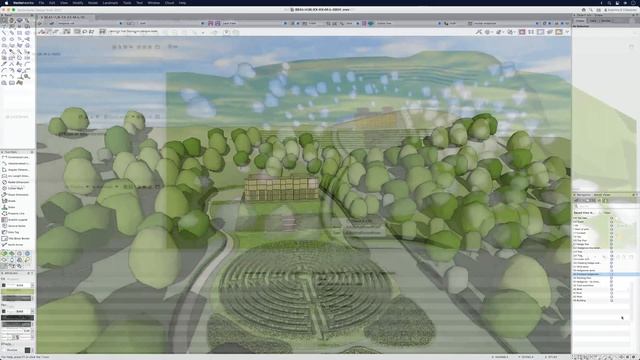This screenshot has height=360, width=640.
Task: Open the Modify menu
Action: [78, 2]
